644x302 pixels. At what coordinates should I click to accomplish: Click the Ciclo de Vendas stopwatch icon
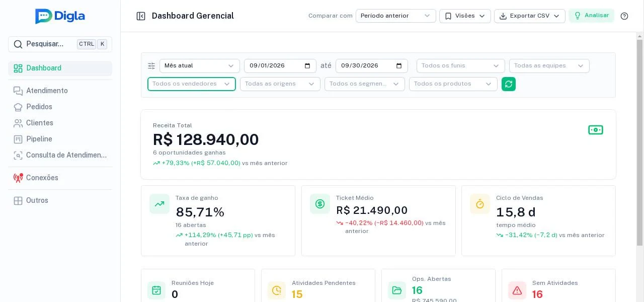480,204
